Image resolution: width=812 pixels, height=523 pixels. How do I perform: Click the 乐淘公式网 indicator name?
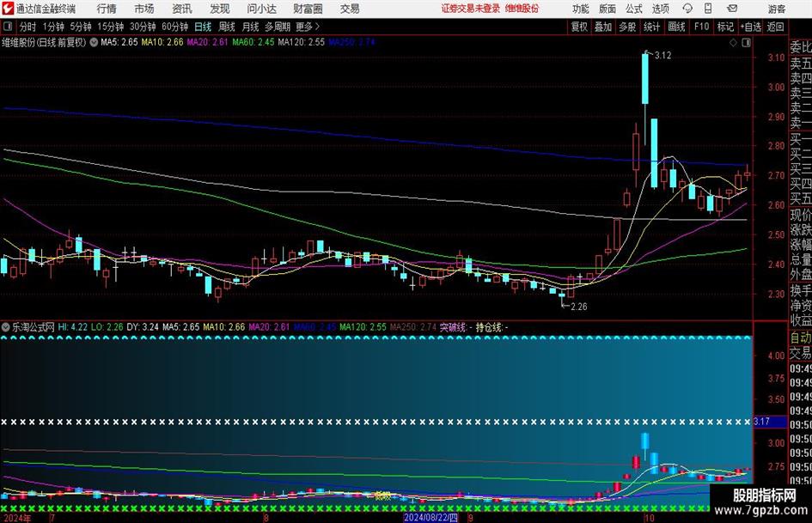pyautogui.click(x=34, y=327)
